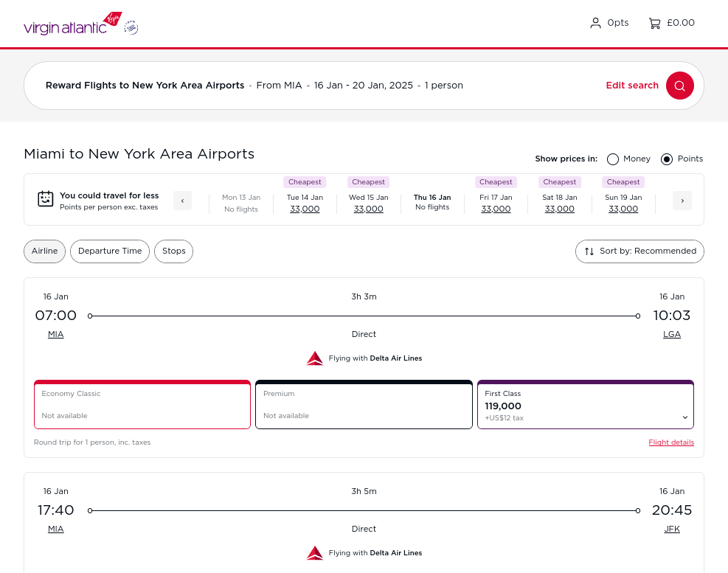Screen dimensions: 728x573
Task: Click Edit search
Action: pyautogui.click(x=632, y=86)
